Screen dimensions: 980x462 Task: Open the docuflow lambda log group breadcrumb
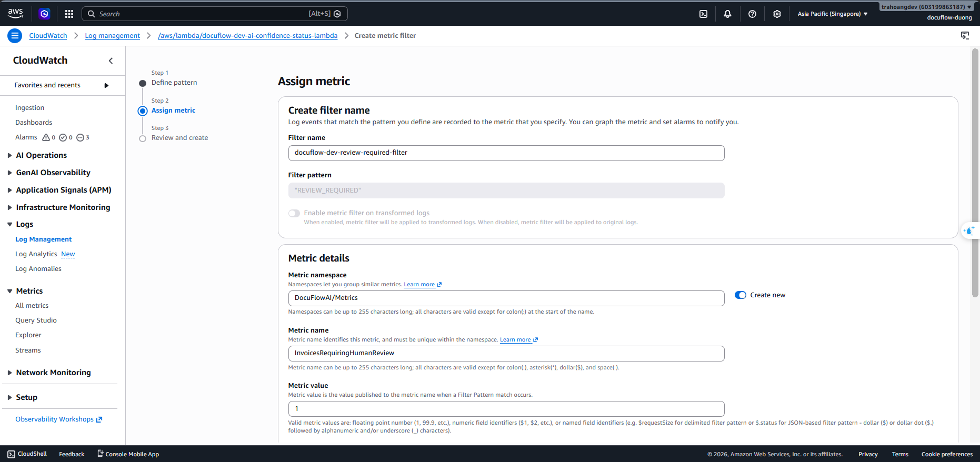tap(248, 36)
